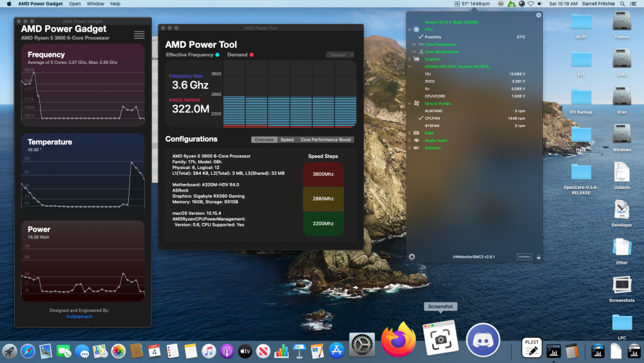644x363 pixels.
Task: Click the 2880Mhz yellow speed step
Action: pyautogui.click(x=323, y=199)
